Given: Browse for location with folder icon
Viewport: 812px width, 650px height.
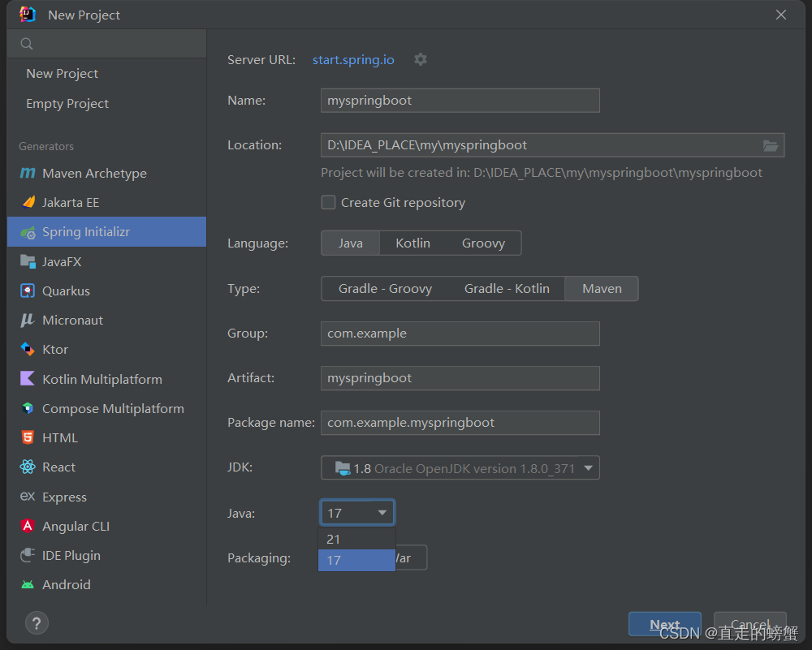Looking at the screenshot, I should coord(771,145).
